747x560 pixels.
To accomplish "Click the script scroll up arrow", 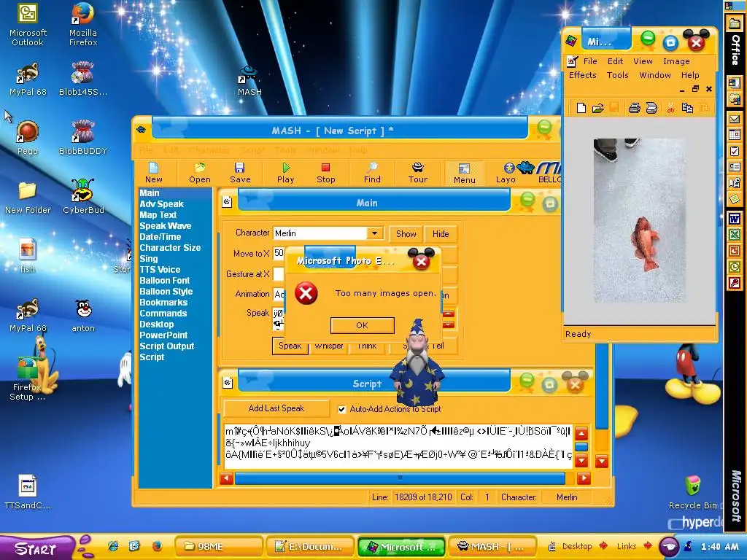I will (x=581, y=434).
